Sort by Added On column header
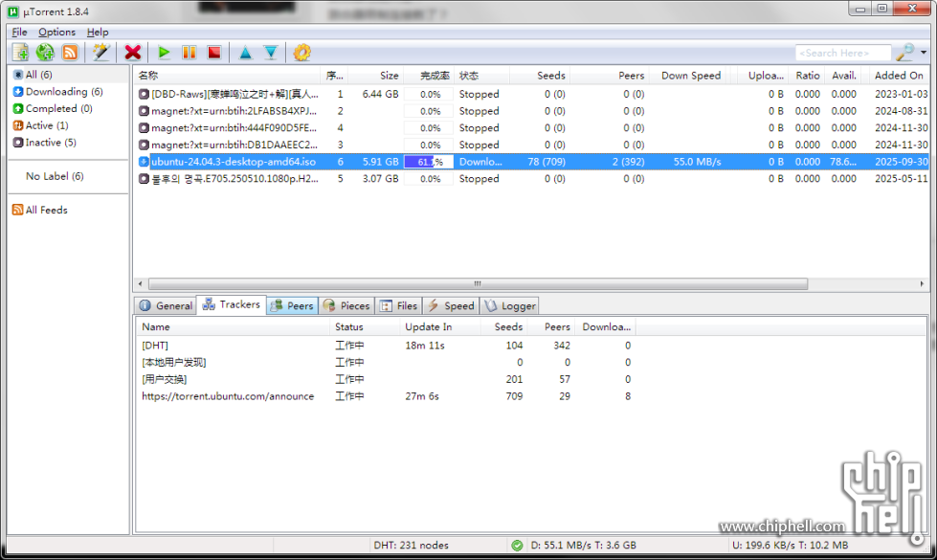Image resolution: width=937 pixels, height=560 pixels. coord(899,76)
